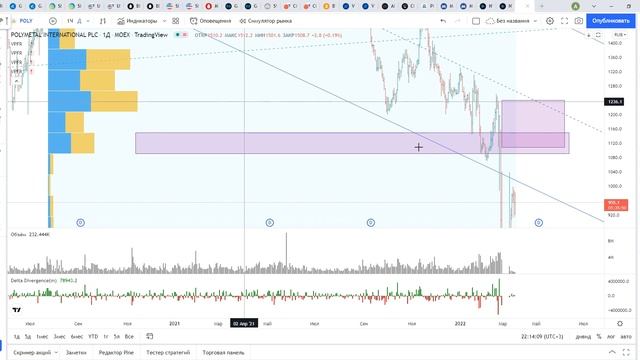Expand the Скринер акций dropdown arrow

click(x=56, y=352)
